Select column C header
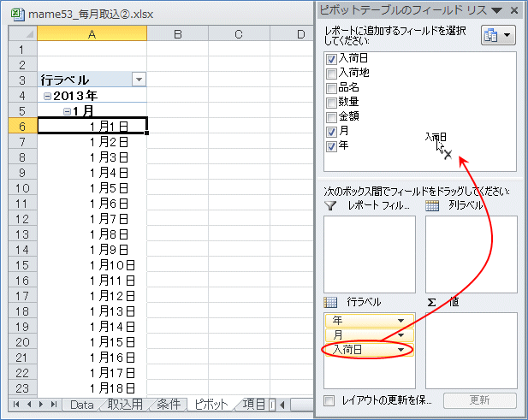The width and height of the screenshot is (528, 420). [x=239, y=33]
